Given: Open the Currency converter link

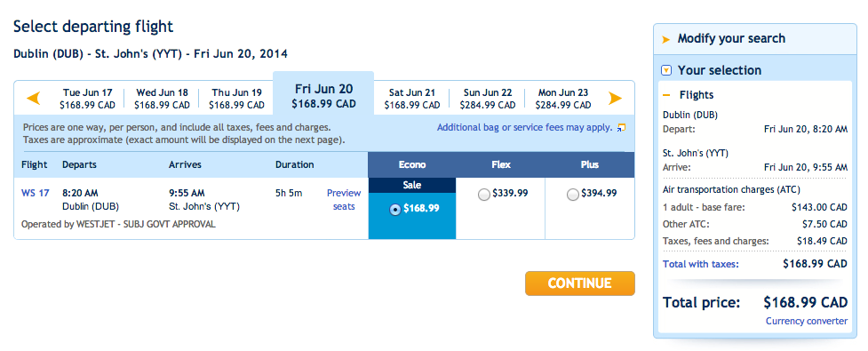Looking at the screenshot, I should tap(807, 321).
